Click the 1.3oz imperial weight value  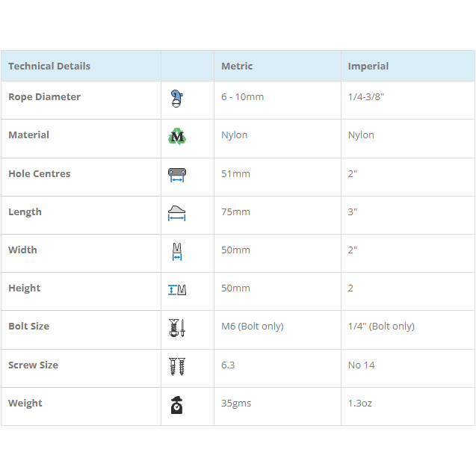click(359, 404)
